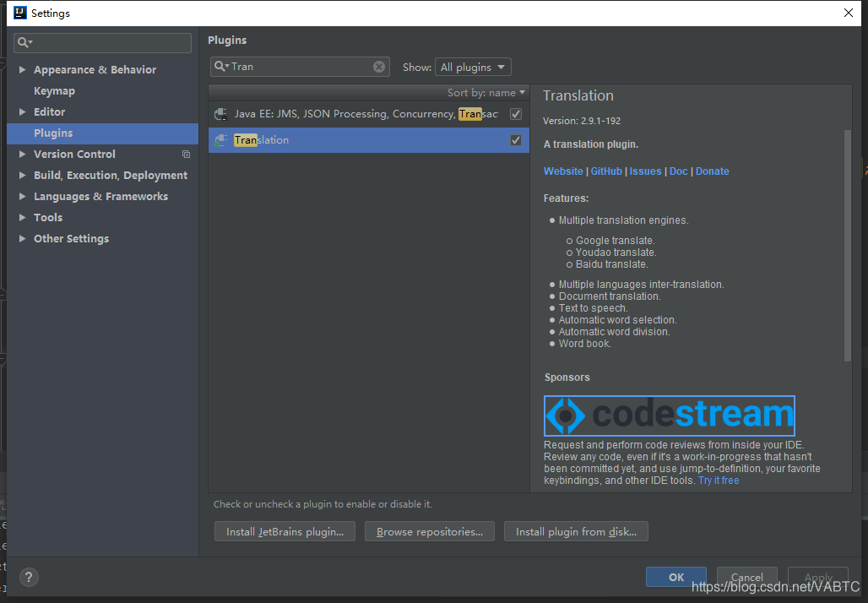The height and width of the screenshot is (603, 868).
Task: Click the Translation plugin icon
Action: click(220, 140)
